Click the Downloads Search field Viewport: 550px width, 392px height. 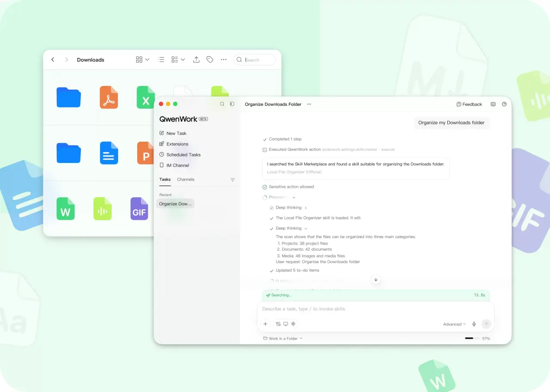point(255,60)
